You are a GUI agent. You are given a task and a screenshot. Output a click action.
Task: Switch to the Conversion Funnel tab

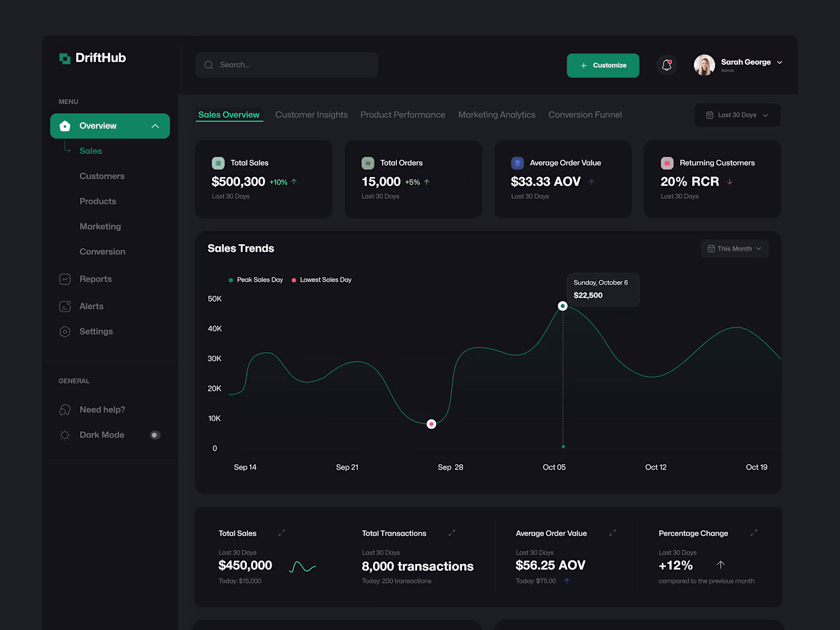coord(585,115)
